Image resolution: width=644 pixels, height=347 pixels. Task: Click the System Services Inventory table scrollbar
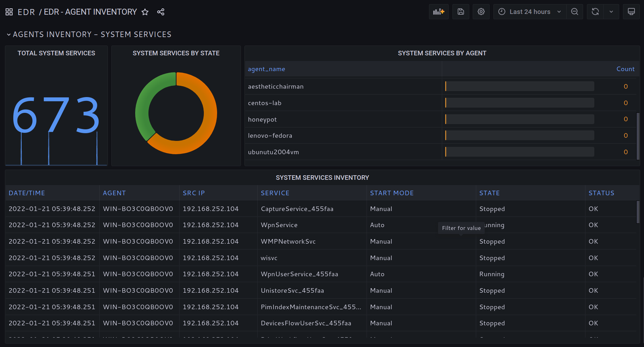[x=638, y=212]
